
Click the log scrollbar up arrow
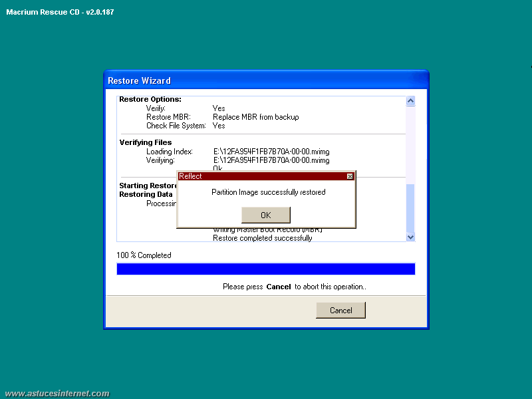410,101
